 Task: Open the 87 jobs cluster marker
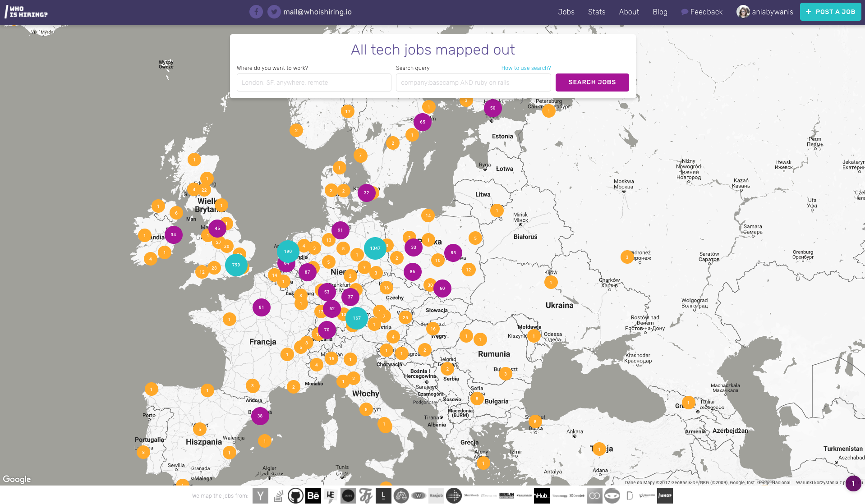pos(308,272)
